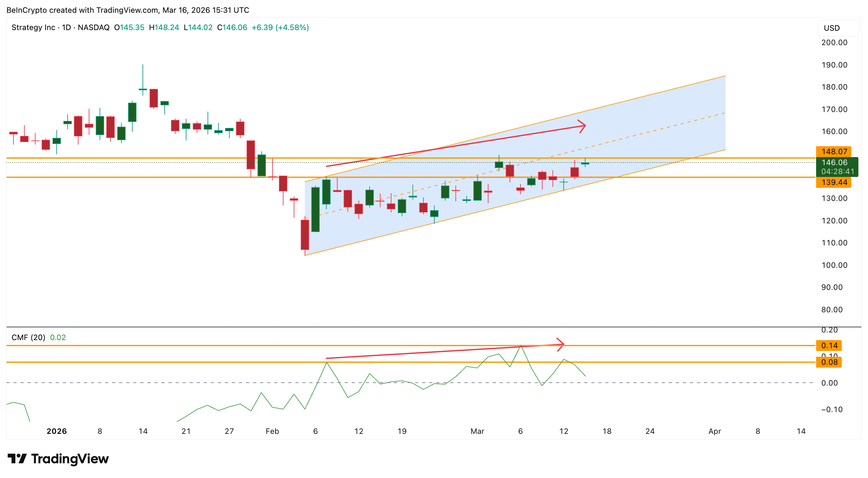Click the 200.00 price scale label
The width and height of the screenshot is (868, 478).
[834, 43]
